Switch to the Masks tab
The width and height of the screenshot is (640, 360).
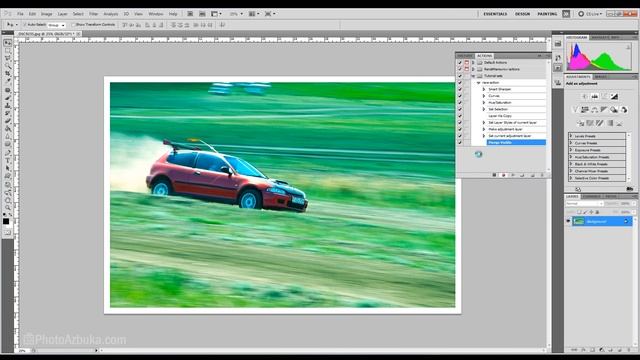[600, 77]
